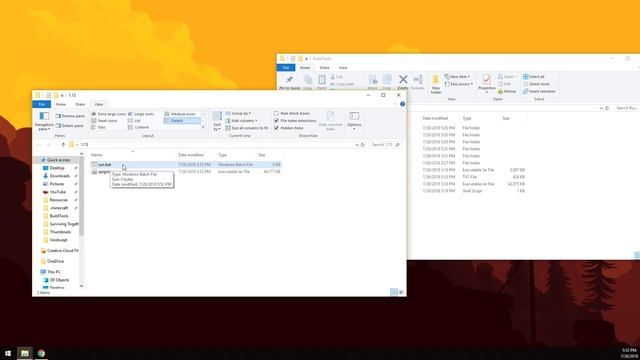Open Thumbnails folder in navigation pane
Image resolution: width=640 pixels, height=360 pixels.
coord(60,232)
